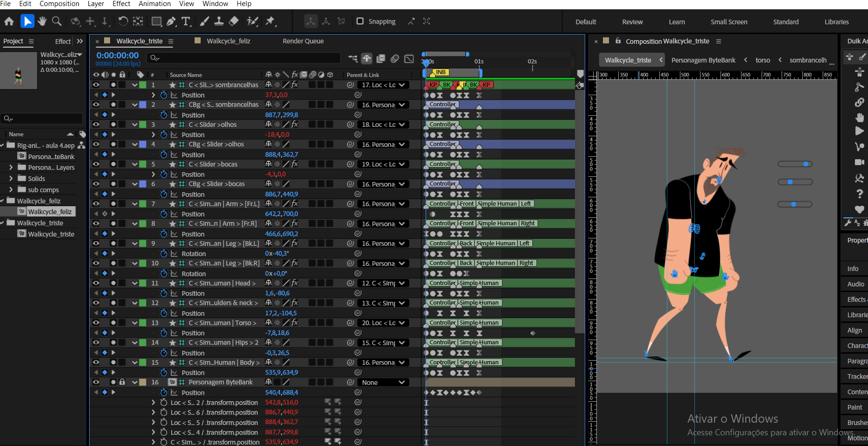Image resolution: width=868 pixels, height=446 pixels.
Task: Open the Animation menu
Action: coord(154,4)
